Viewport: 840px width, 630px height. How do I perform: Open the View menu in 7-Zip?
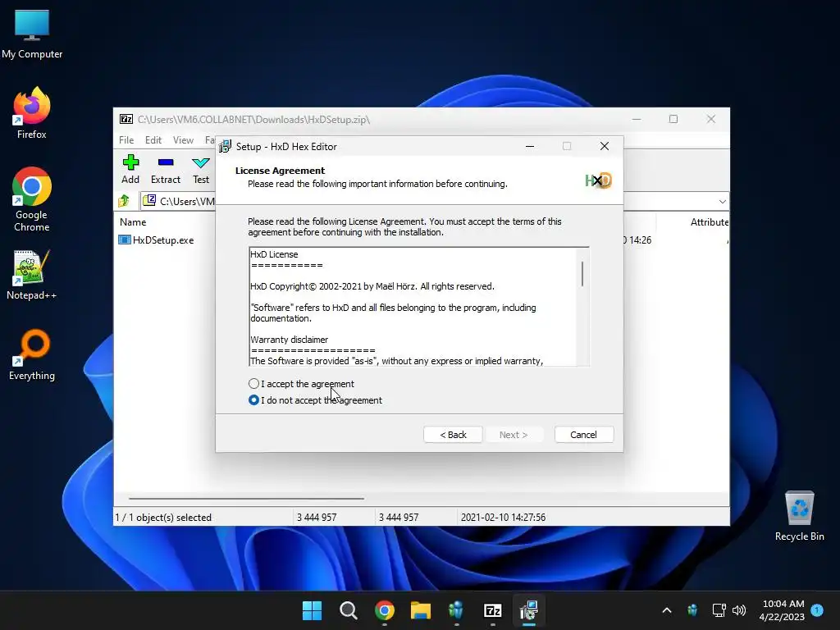point(183,139)
